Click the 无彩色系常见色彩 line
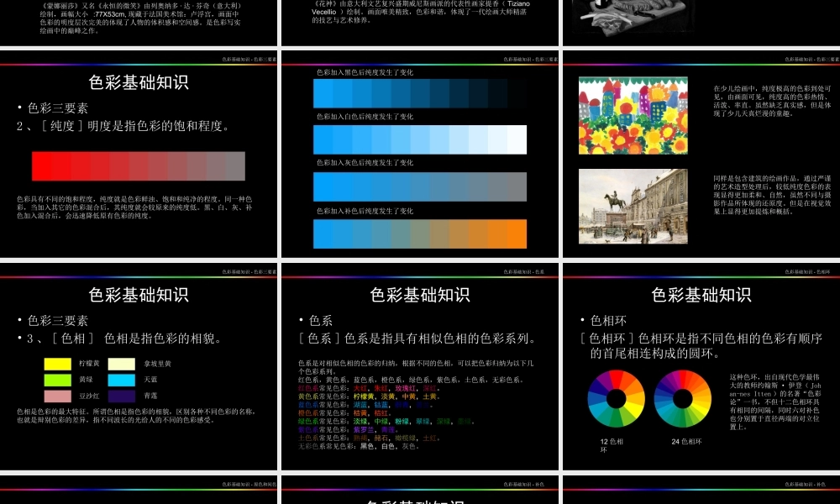The width and height of the screenshot is (840, 504). pos(359,446)
